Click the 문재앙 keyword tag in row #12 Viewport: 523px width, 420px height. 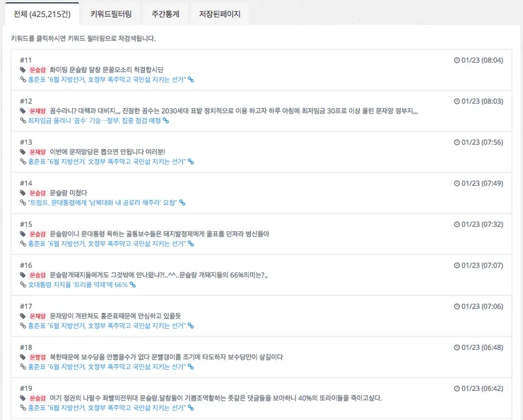point(37,111)
